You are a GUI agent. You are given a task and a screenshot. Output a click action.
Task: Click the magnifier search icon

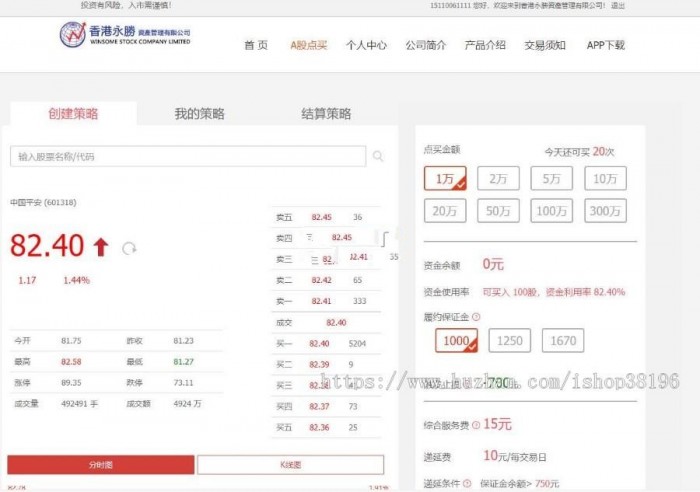point(378,156)
